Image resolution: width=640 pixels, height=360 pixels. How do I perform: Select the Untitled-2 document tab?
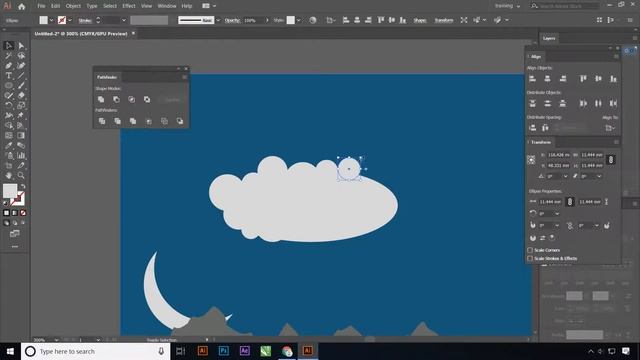pyautogui.click(x=81, y=34)
